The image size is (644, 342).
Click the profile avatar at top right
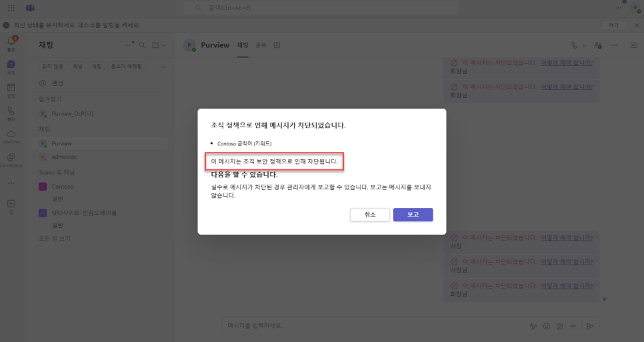[635, 8]
